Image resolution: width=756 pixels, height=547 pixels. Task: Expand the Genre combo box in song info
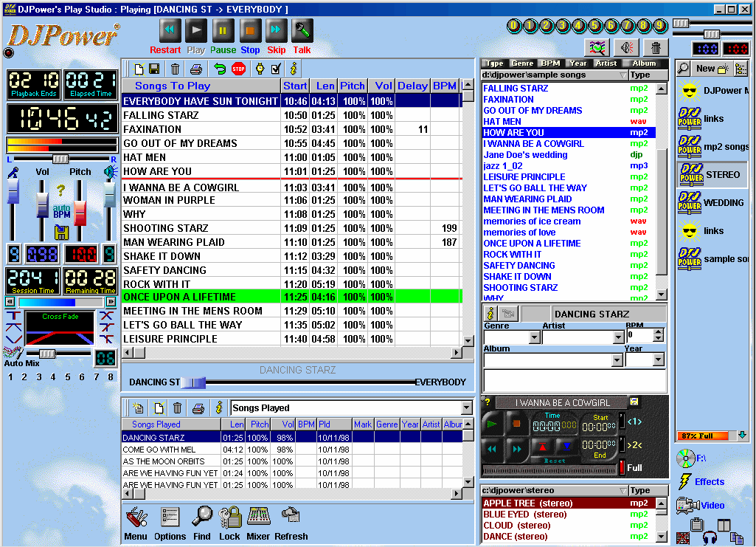tap(535, 337)
